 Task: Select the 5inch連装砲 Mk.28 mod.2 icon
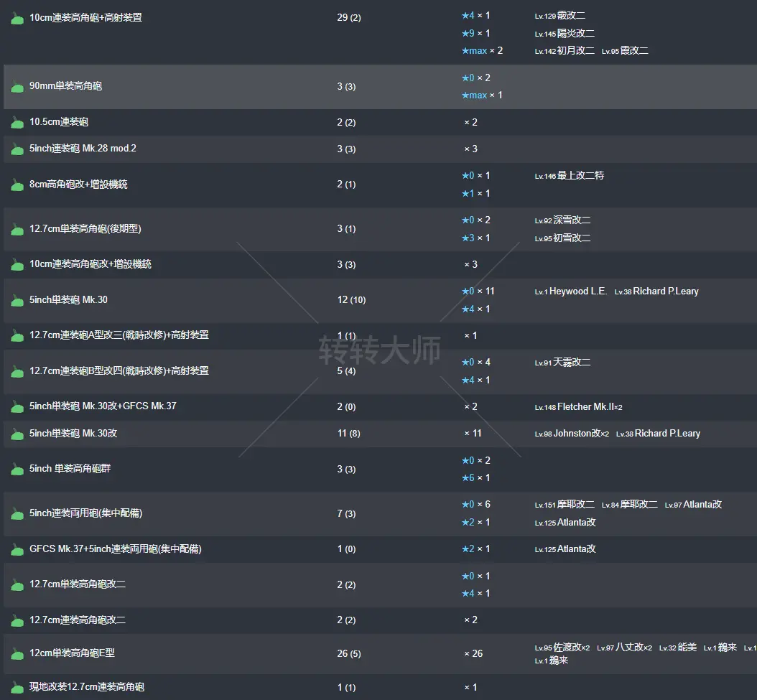(x=17, y=149)
